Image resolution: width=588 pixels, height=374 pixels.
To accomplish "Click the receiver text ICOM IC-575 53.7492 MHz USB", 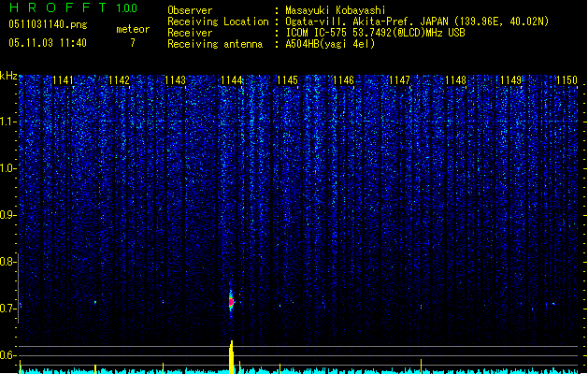I will coord(375,33).
